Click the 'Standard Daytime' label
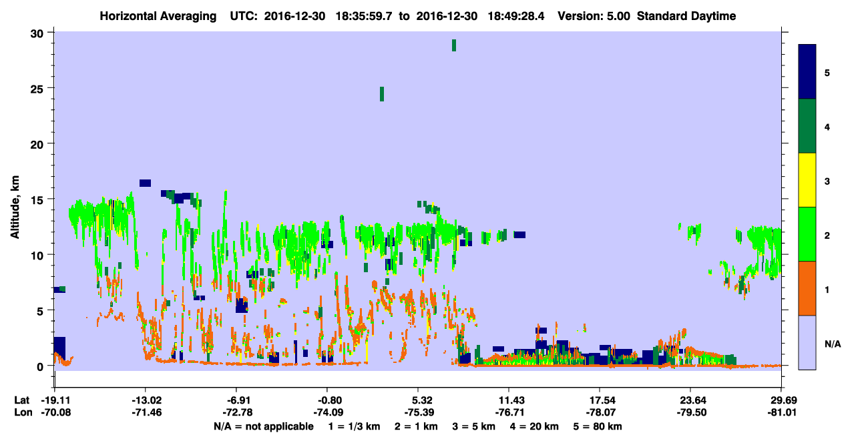This screenshot has height=445, width=868. 686,16
